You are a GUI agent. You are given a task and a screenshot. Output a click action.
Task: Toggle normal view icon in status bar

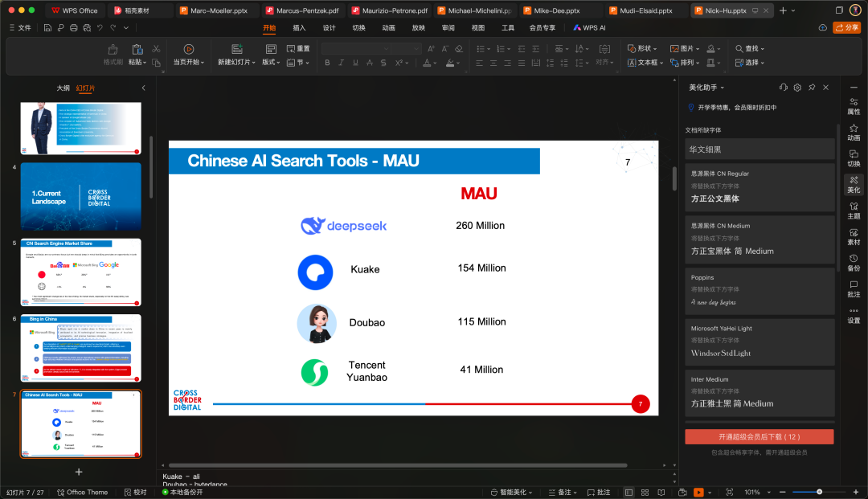pos(628,493)
